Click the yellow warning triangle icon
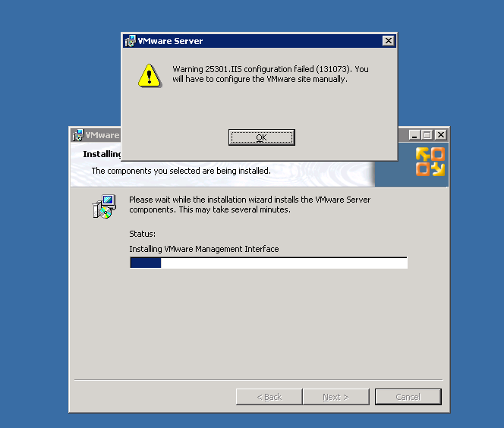 [x=150, y=76]
